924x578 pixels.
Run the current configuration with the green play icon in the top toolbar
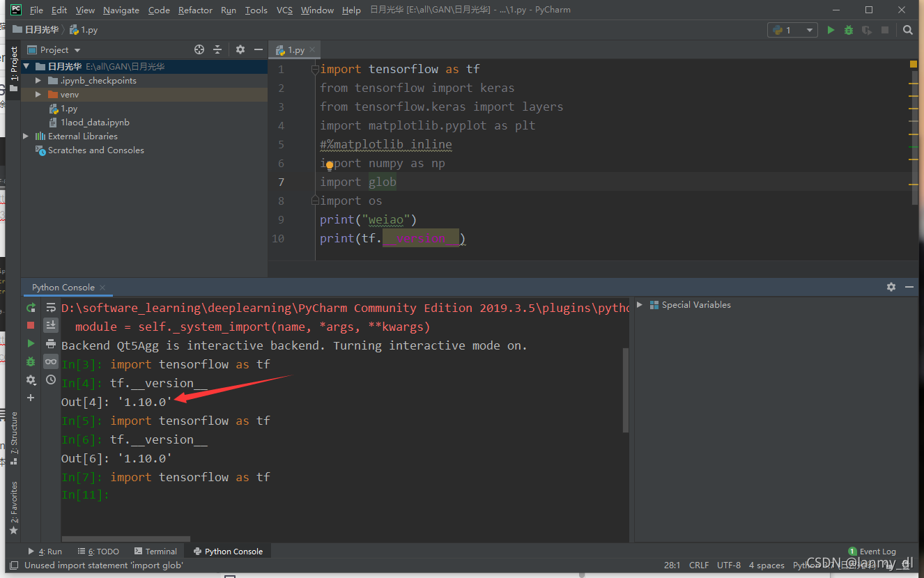point(831,30)
